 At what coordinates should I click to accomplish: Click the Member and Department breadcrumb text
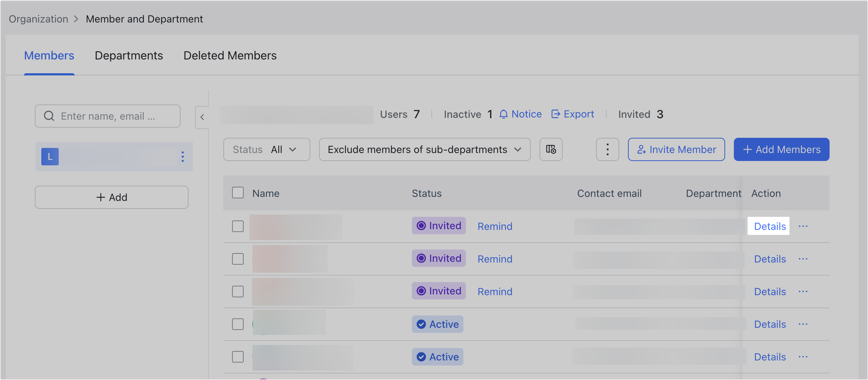click(x=144, y=19)
